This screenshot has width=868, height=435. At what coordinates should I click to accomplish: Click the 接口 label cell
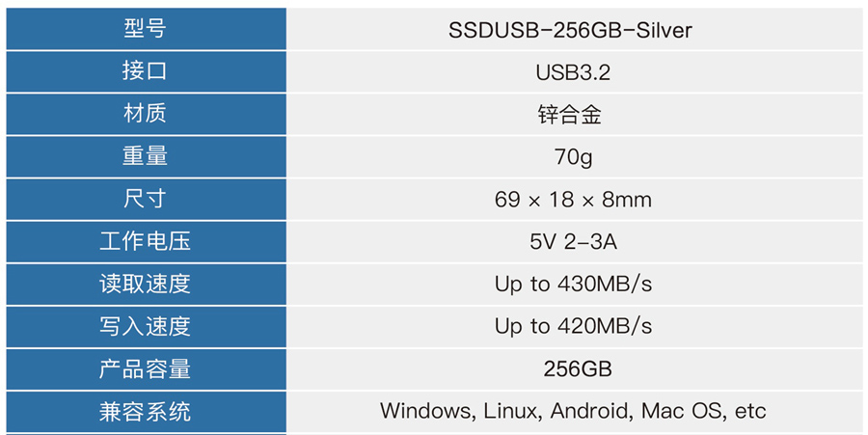147,71
